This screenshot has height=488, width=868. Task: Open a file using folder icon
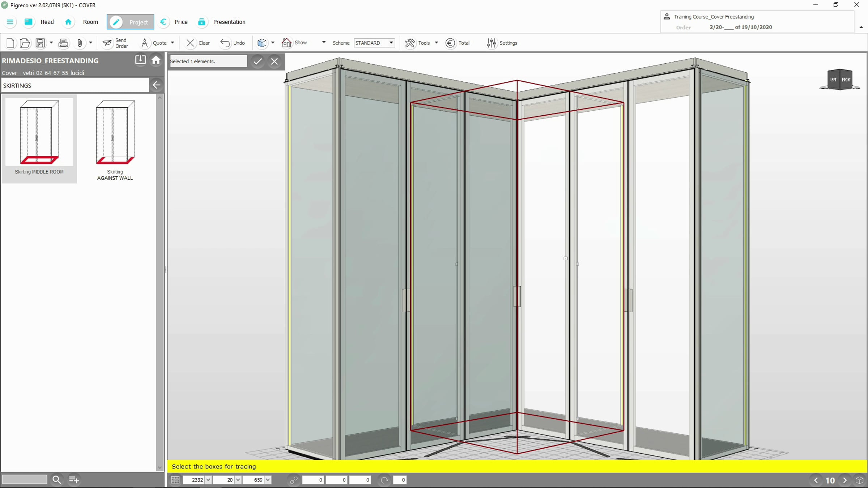point(25,43)
